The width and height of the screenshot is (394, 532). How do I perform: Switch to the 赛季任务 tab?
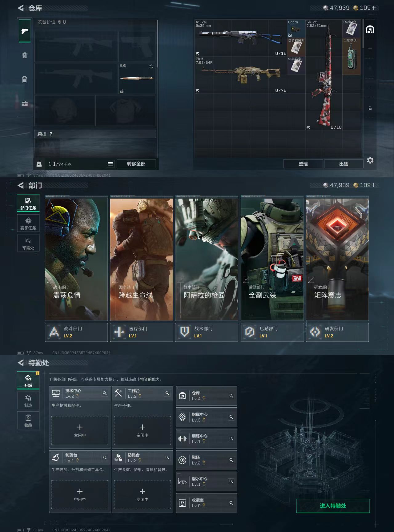pos(28,223)
